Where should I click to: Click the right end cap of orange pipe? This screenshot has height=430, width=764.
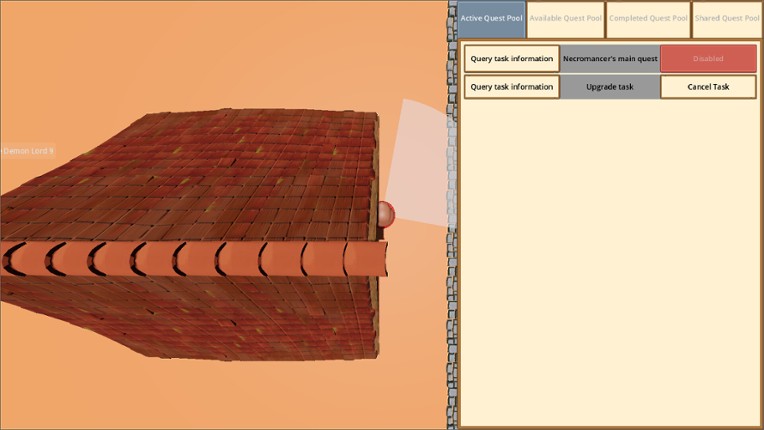click(x=375, y=258)
